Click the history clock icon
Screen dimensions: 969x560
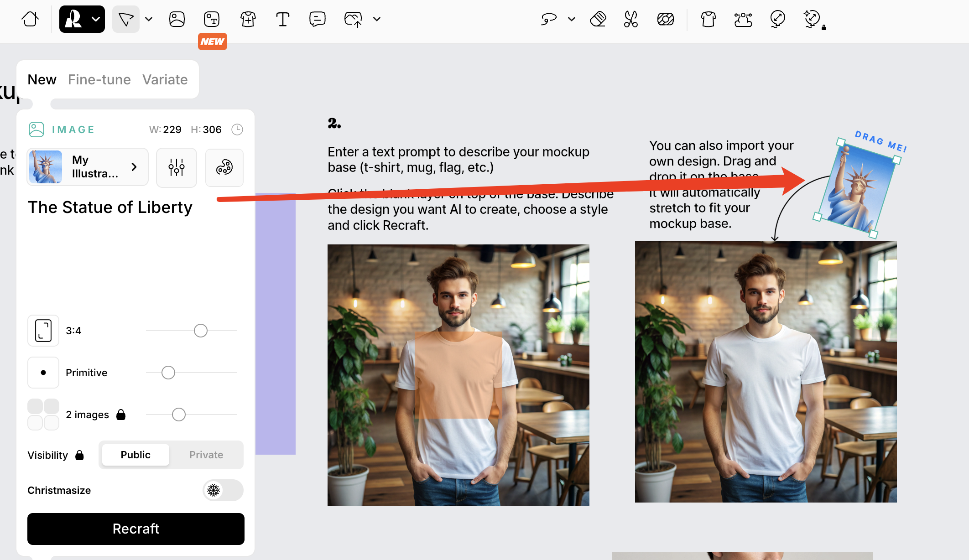click(x=237, y=130)
